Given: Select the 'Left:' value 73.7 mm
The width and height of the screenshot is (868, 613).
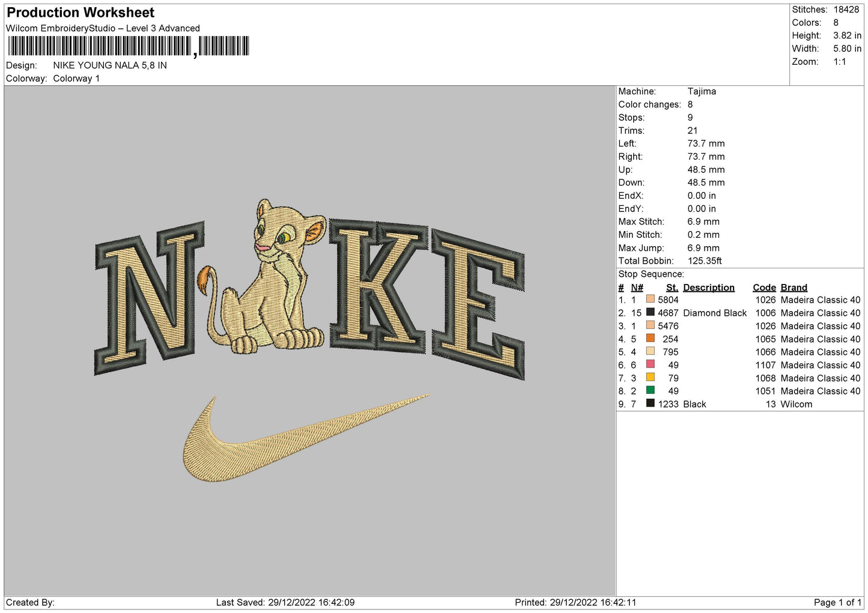Looking at the screenshot, I should pos(706,143).
